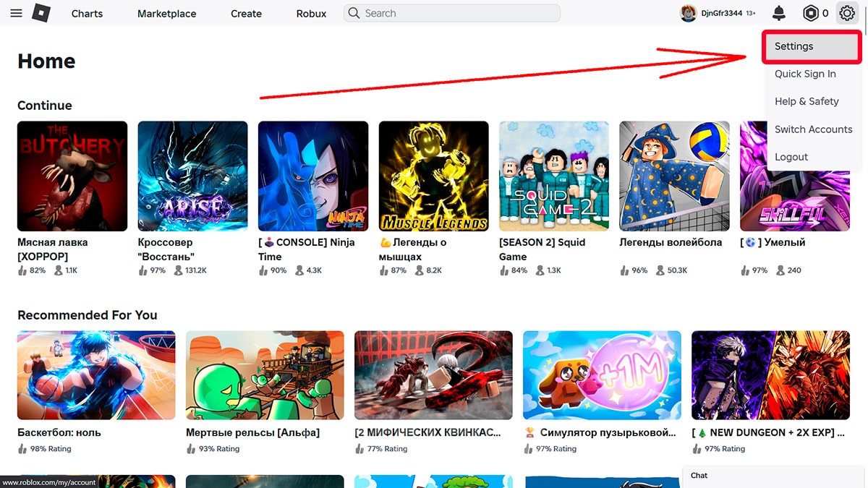868x488 pixels.
Task: Open the volleyball wizard thumbnail
Action: (675, 176)
